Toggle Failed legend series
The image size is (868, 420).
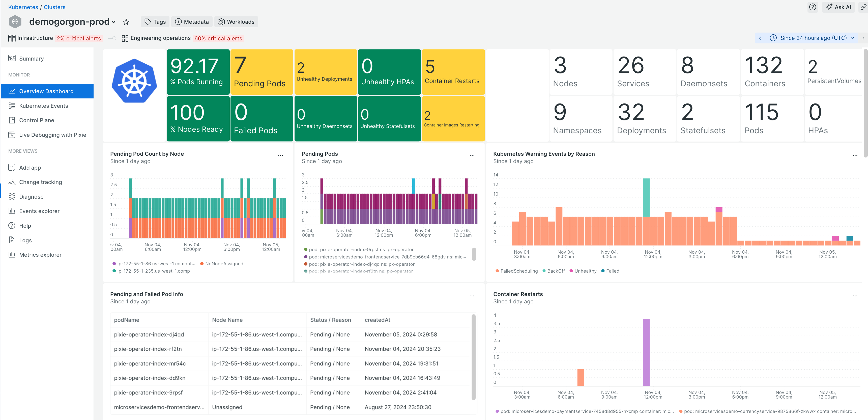(610, 271)
